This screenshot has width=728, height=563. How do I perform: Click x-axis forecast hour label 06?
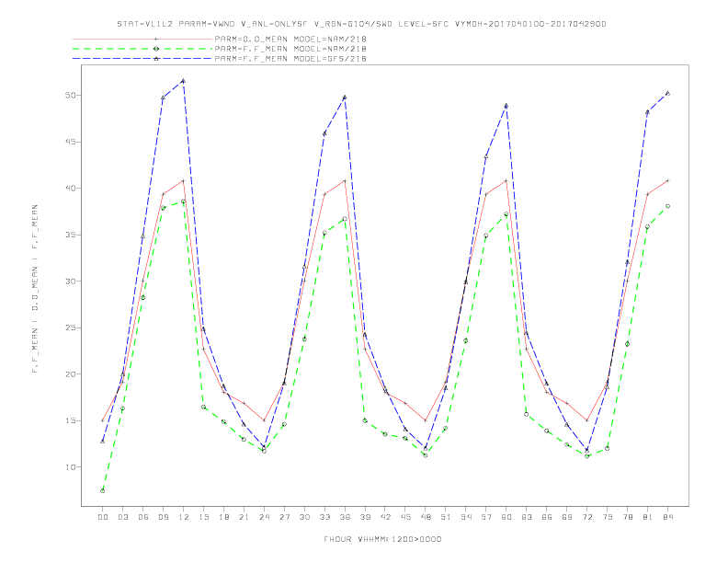click(143, 517)
